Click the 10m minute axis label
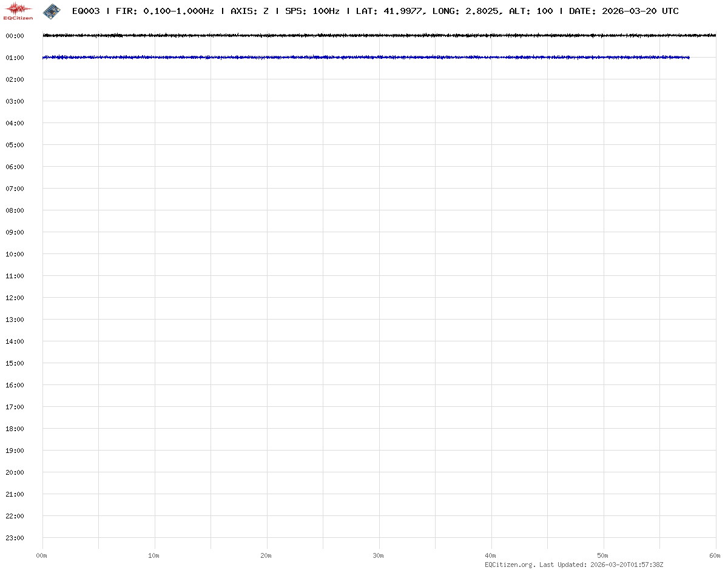Image resolution: width=728 pixels, height=570 pixels. click(154, 555)
